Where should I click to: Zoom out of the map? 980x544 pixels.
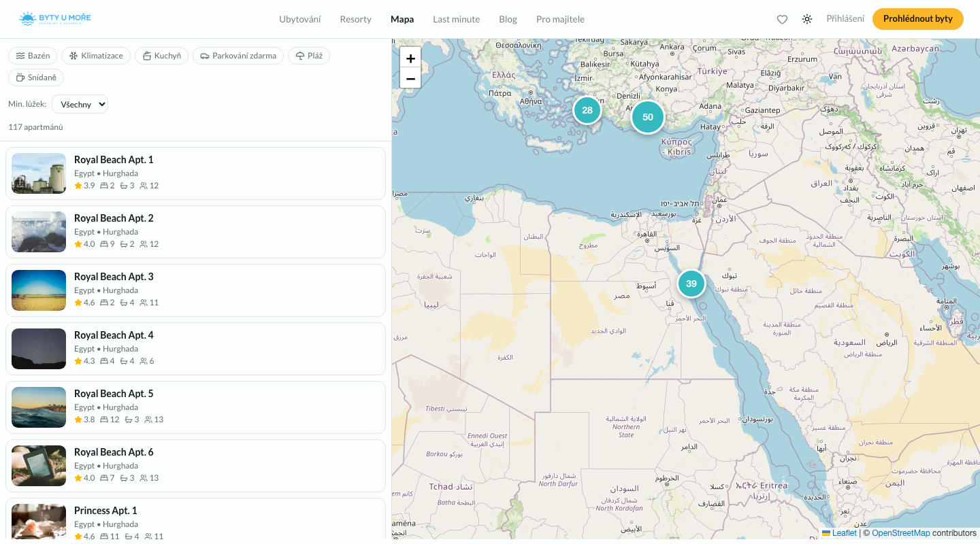point(410,78)
